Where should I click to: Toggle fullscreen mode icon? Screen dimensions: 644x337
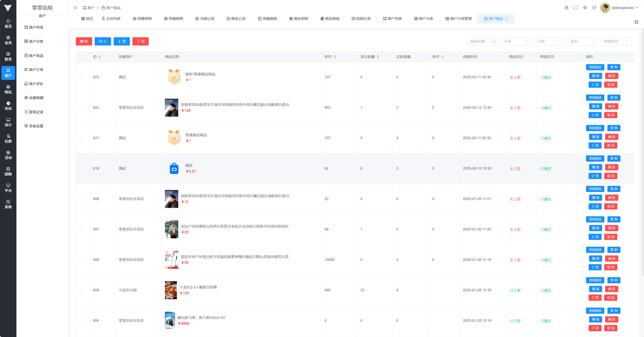[575, 8]
